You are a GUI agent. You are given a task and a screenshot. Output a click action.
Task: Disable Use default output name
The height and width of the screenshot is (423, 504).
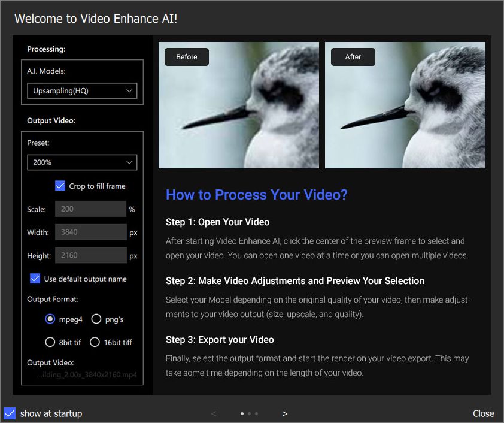point(35,278)
